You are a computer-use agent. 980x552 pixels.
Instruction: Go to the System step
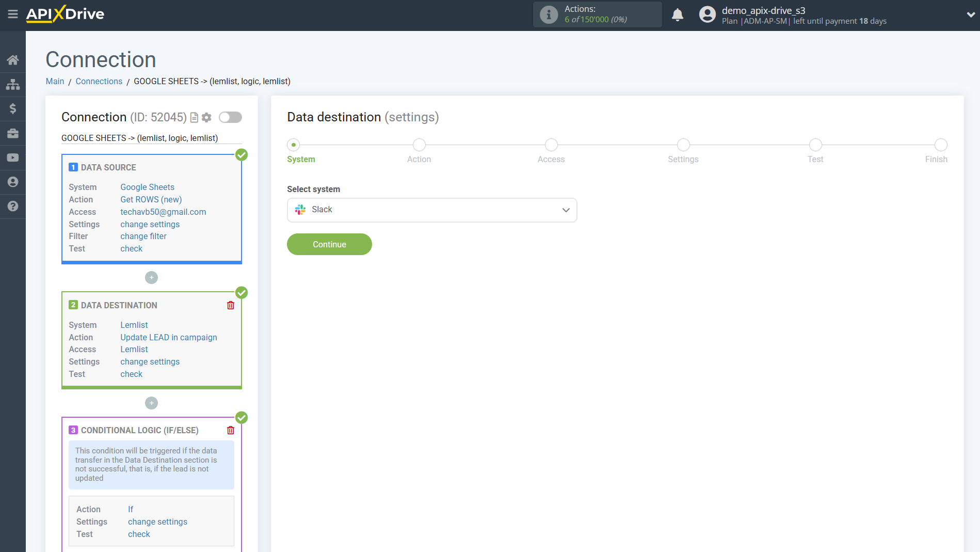294,145
